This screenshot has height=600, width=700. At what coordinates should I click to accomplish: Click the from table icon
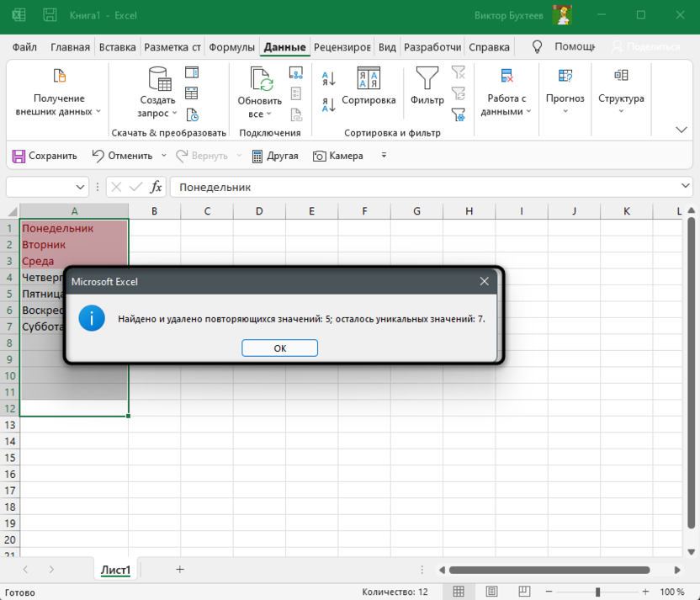click(192, 93)
